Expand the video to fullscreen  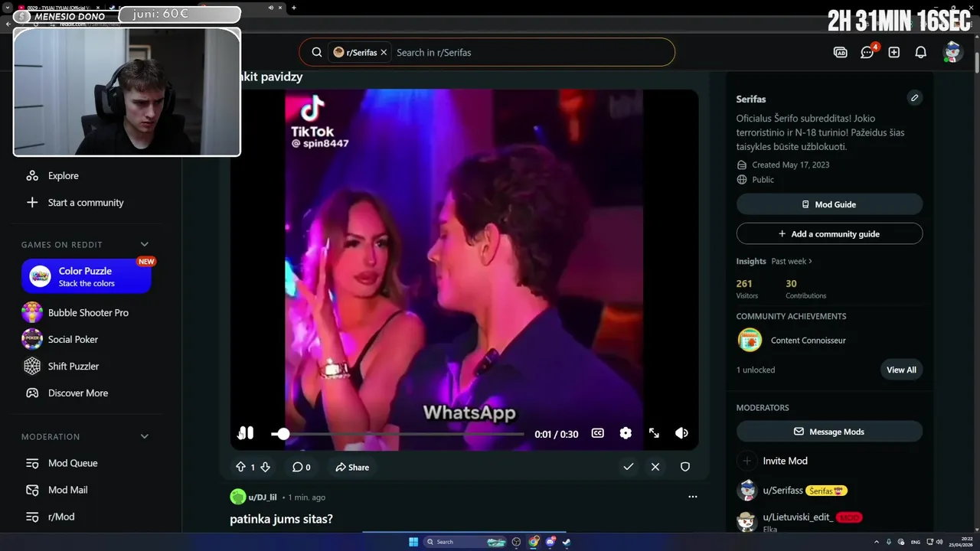click(654, 433)
